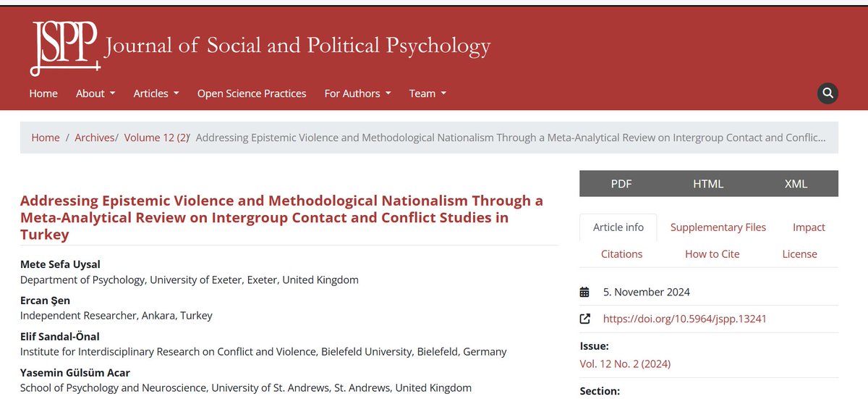Click author name Yasemin Gülsüm Acar
868x399 pixels.
[x=75, y=373]
